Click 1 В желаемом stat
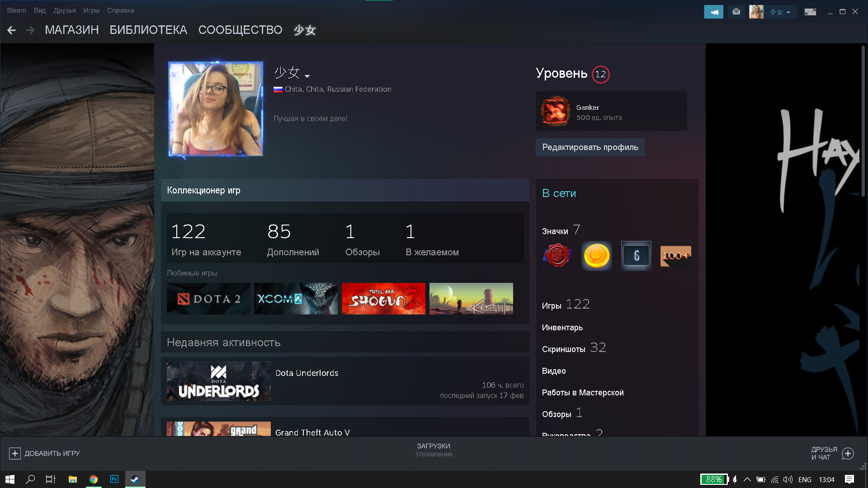 432,240
